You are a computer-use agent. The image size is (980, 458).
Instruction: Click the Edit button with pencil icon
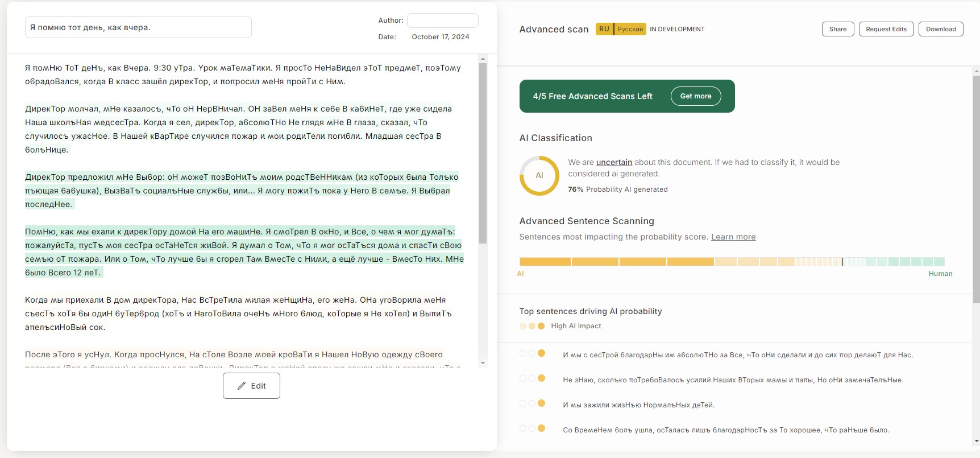251,386
